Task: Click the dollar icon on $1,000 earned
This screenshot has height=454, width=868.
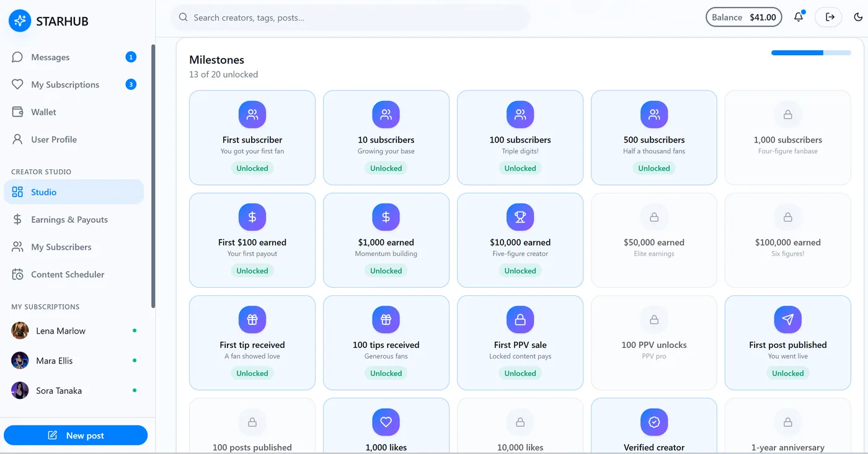Action: click(x=386, y=217)
